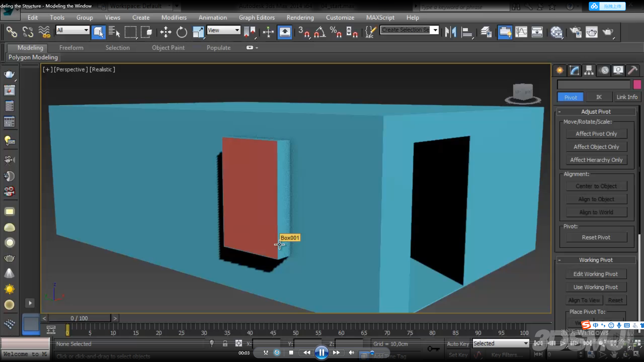Open the View reference coordinate dropdown

point(223,30)
